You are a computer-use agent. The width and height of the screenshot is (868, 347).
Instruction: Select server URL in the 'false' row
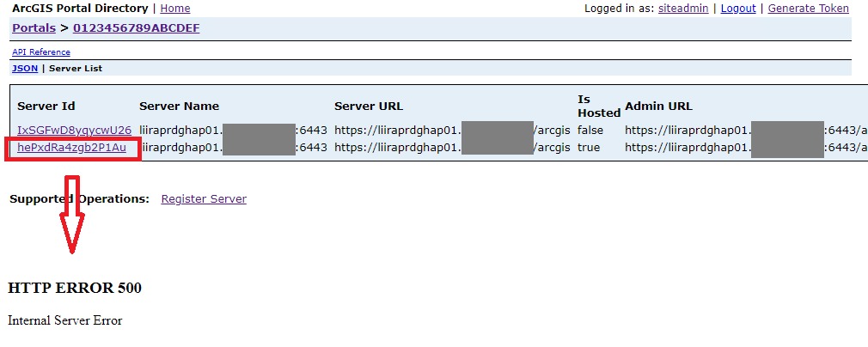pos(452,131)
